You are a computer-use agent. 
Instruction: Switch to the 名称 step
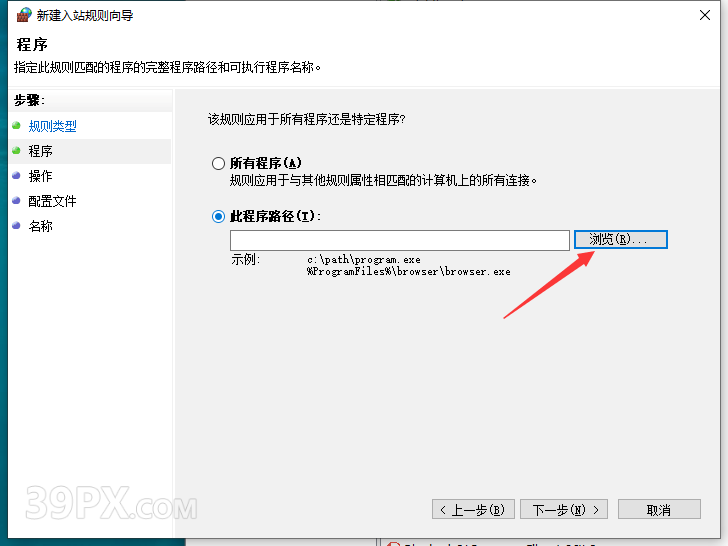tap(41, 226)
